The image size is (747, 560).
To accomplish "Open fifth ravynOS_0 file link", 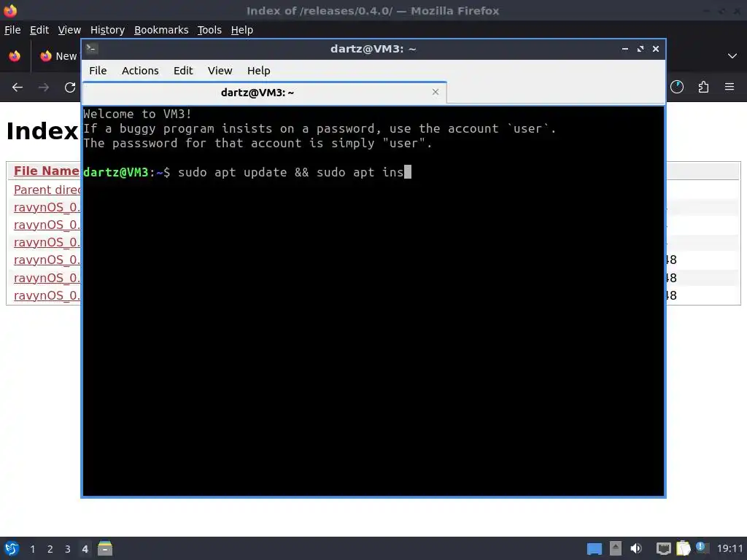I will coord(47,278).
